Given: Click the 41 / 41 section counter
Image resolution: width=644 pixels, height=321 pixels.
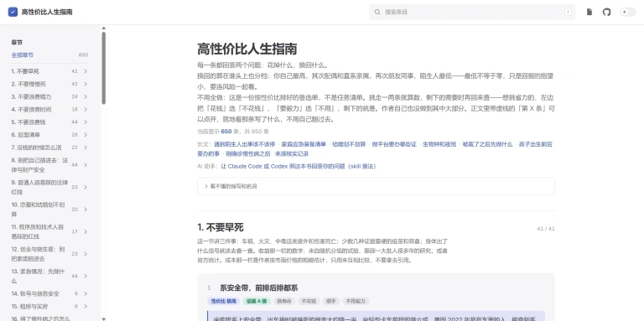Looking at the screenshot, I should pyautogui.click(x=546, y=229).
